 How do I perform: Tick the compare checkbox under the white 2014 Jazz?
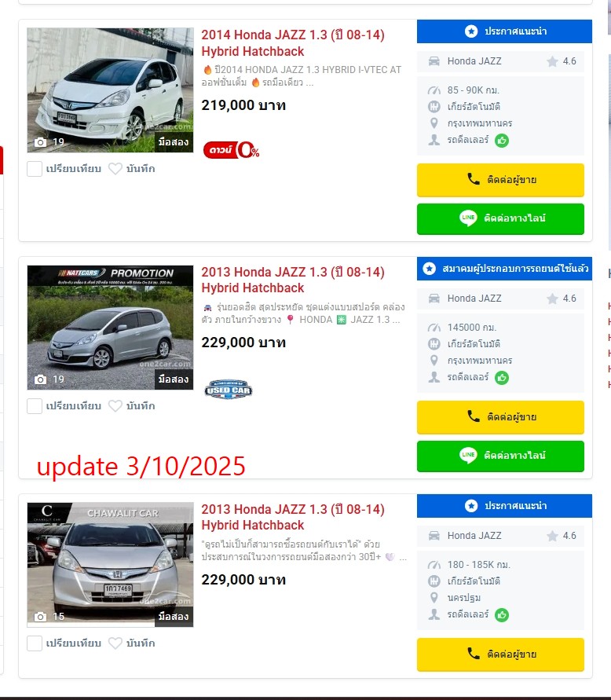point(35,169)
